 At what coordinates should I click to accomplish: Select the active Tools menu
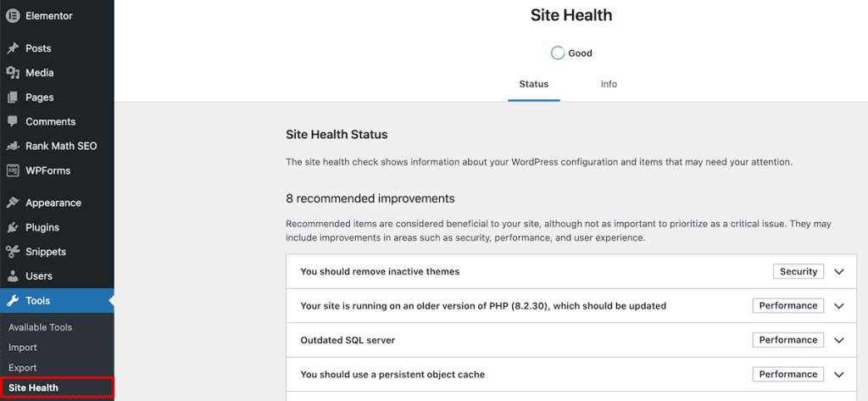tap(57, 301)
